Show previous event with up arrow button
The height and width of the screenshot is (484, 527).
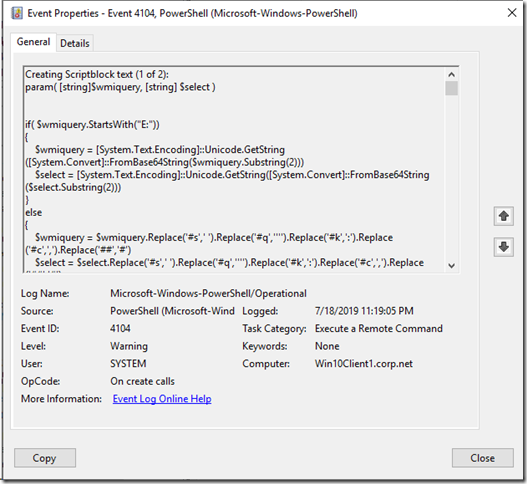coord(503,216)
